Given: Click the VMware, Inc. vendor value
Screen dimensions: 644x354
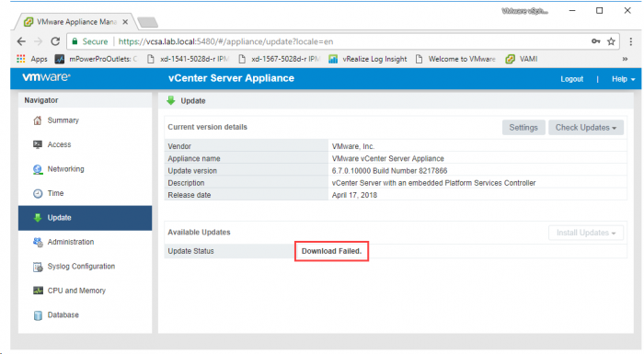Looking at the screenshot, I should pyautogui.click(x=352, y=146).
